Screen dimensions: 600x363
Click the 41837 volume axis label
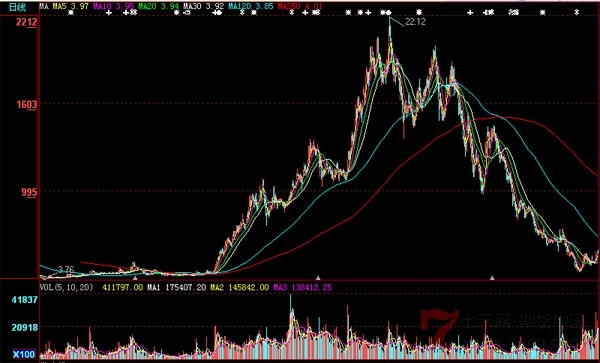tap(24, 300)
